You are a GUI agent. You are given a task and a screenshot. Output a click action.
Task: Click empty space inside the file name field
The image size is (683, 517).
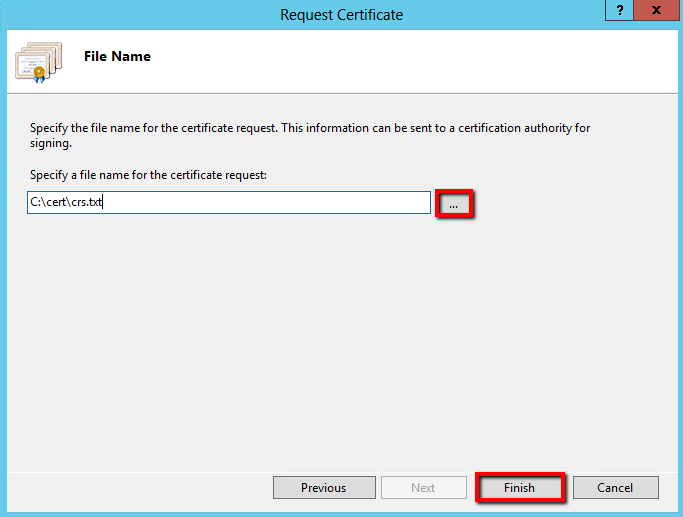tap(300, 203)
